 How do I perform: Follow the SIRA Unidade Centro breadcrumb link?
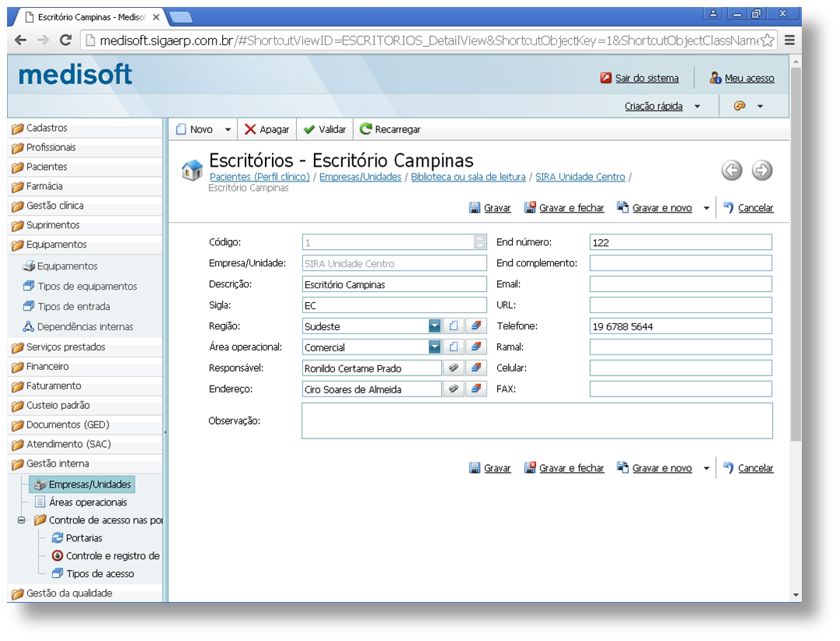pyautogui.click(x=580, y=177)
